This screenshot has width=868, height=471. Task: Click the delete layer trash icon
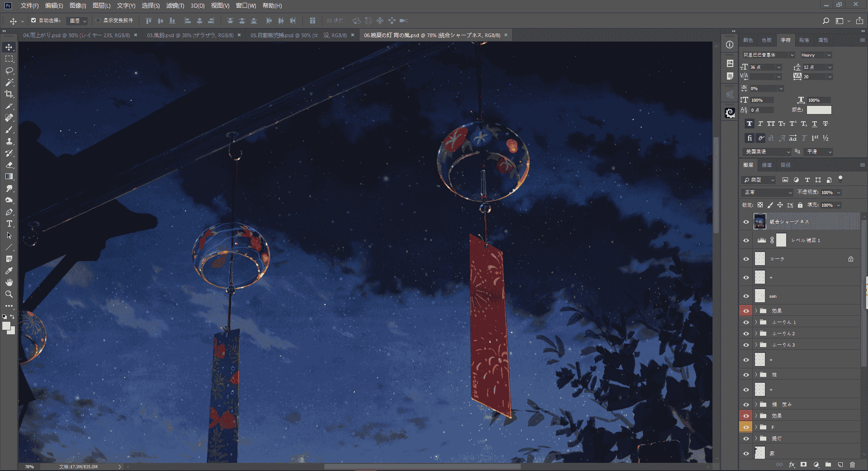pyautogui.click(x=852, y=465)
